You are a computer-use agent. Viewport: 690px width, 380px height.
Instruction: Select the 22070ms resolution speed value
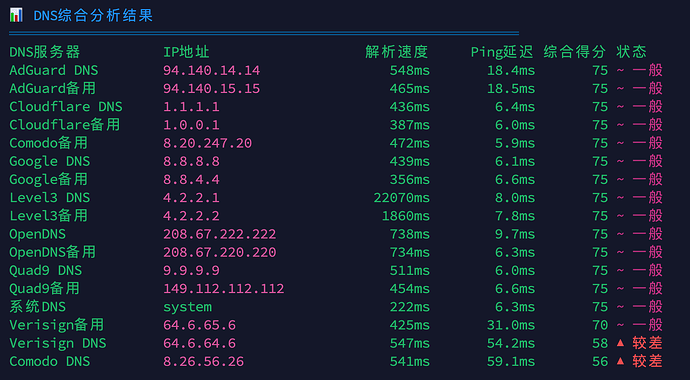click(x=402, y=198)
